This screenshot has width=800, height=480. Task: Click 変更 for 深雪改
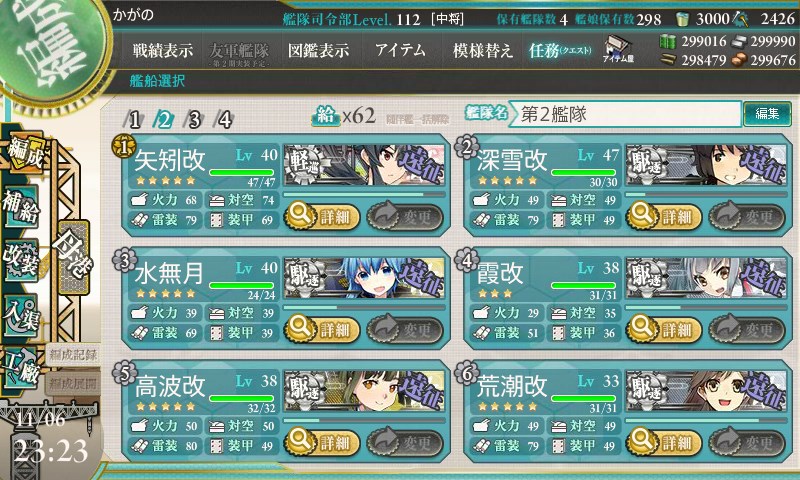[747, 217]
